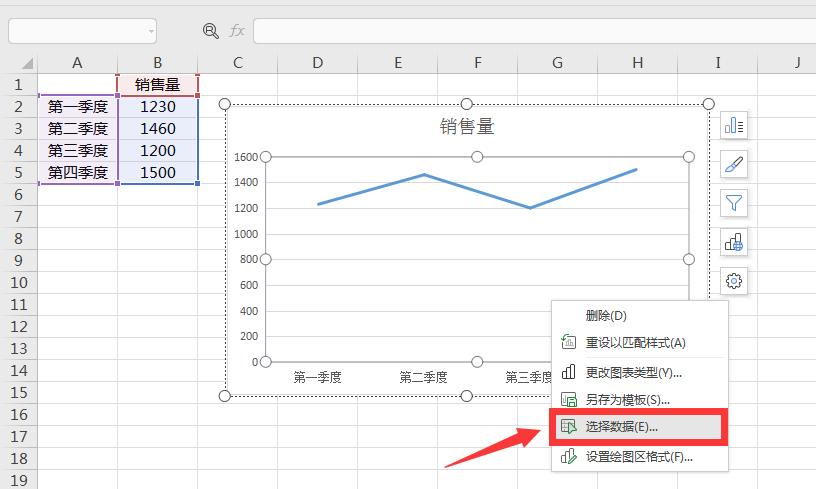816x489 pixels.
Task: Select 另存为模板(S)... menu entry
Action: (x=627, y=400)
